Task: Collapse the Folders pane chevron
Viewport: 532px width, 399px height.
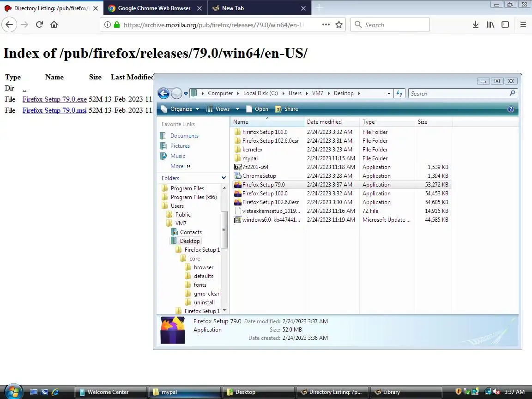Action: (x=224, y=178)
